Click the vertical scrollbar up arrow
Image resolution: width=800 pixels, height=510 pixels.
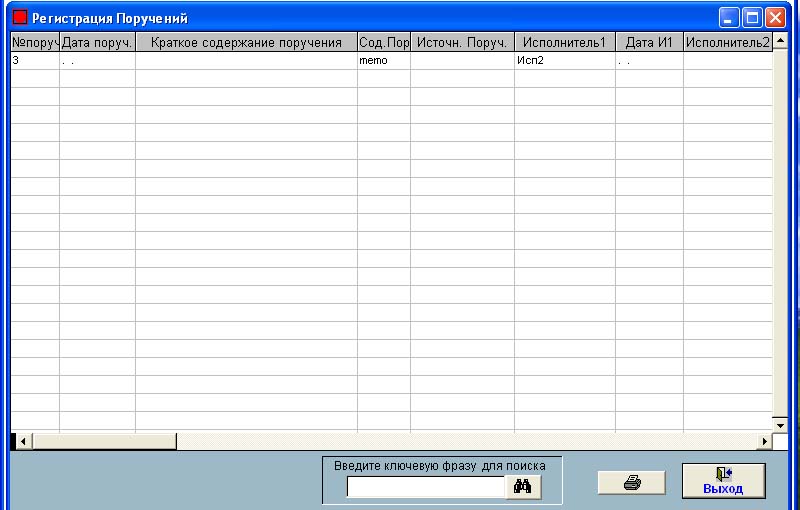(x=781, y=41)
